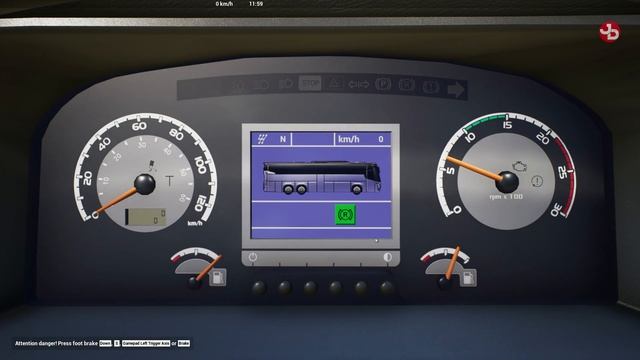Click the first knob below the display
This screenshot has width=640, height=360.
click(x=259, y=288)
